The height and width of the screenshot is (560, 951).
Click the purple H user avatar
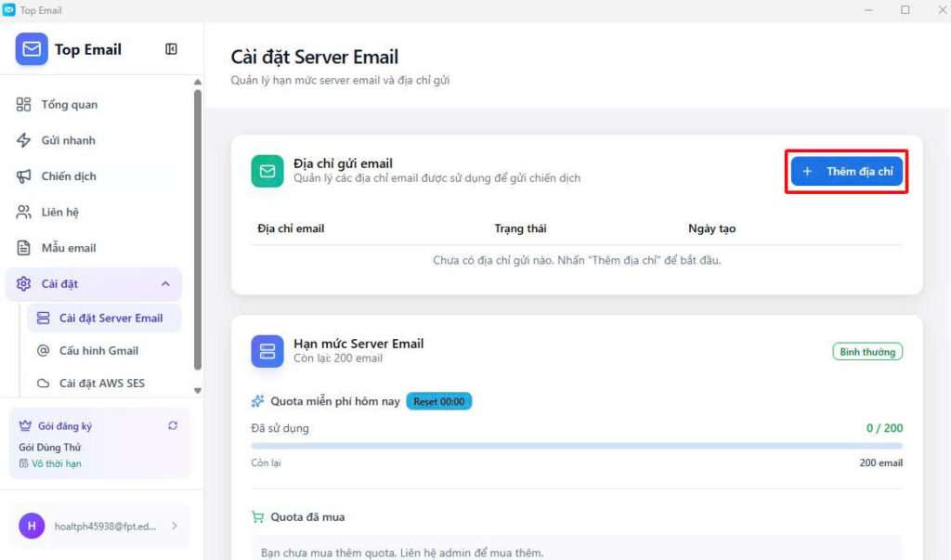click(32, 526)
